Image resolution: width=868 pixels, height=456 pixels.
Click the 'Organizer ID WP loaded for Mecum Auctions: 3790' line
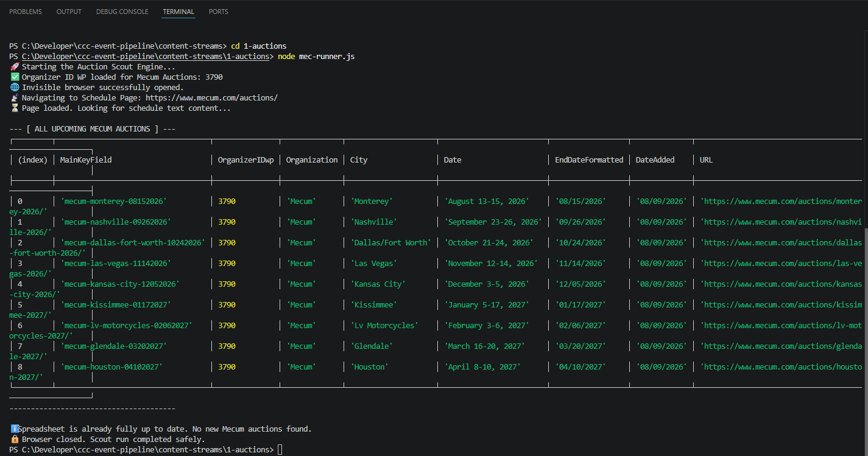[116, 77]
